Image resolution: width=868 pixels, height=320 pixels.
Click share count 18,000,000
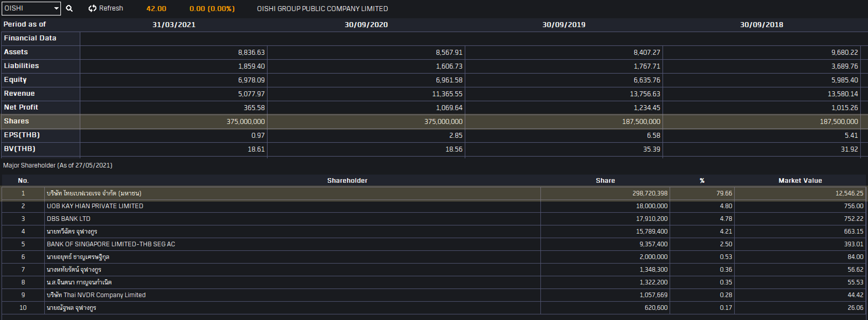click(x=652, y=206)
